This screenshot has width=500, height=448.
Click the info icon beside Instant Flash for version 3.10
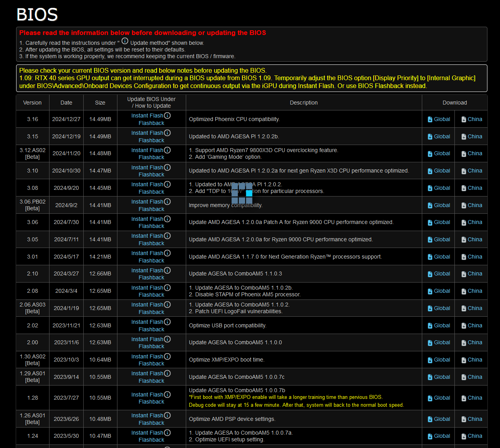(x=167, y=167)
